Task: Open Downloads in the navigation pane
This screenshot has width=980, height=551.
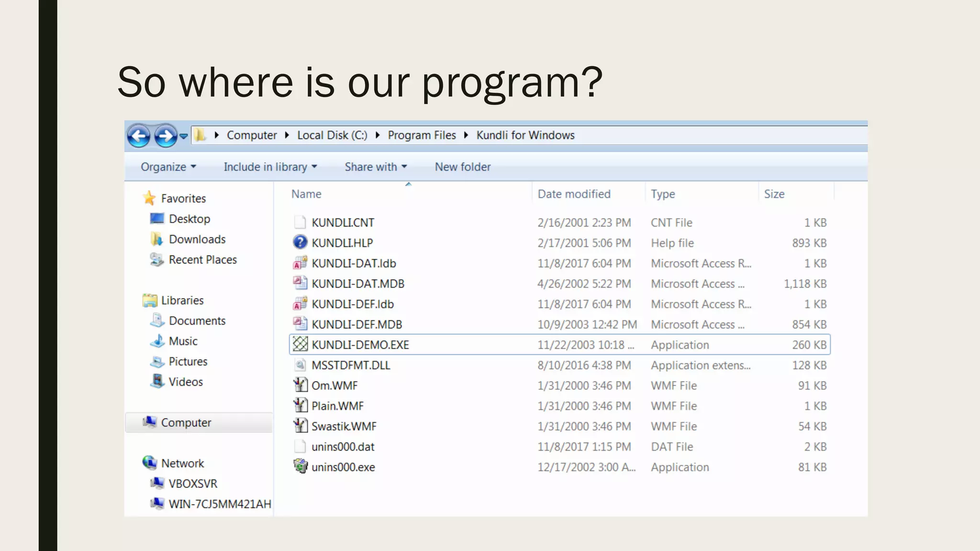Action: point(197,239)
